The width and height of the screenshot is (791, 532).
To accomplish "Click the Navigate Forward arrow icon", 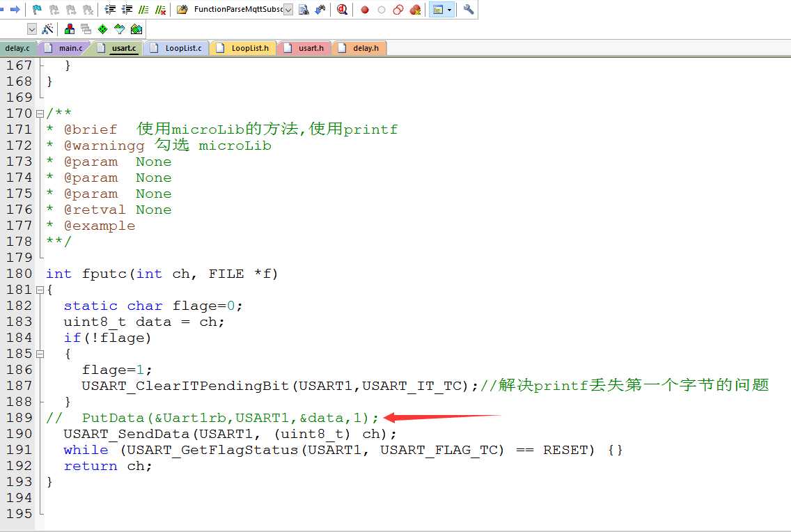I will coord(15,9).
